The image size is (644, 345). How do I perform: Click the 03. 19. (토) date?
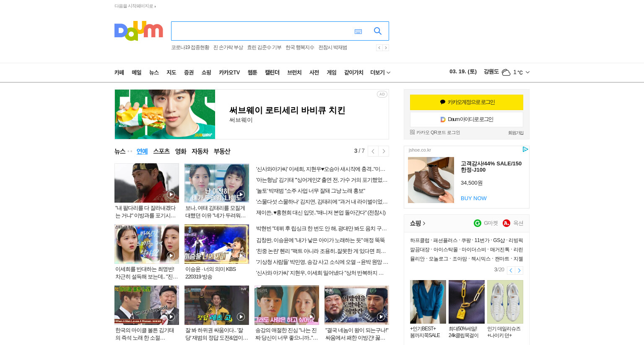pos(463,72)
